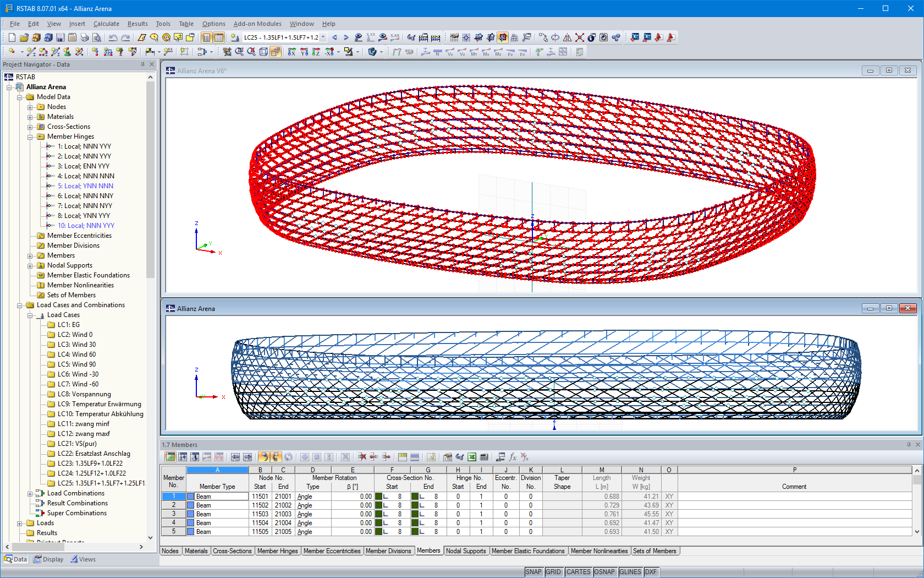The height and width of the screenshot is (578, 924).
Task: Switch to the Nodal Supports table tab
Action: pos(466,550)
